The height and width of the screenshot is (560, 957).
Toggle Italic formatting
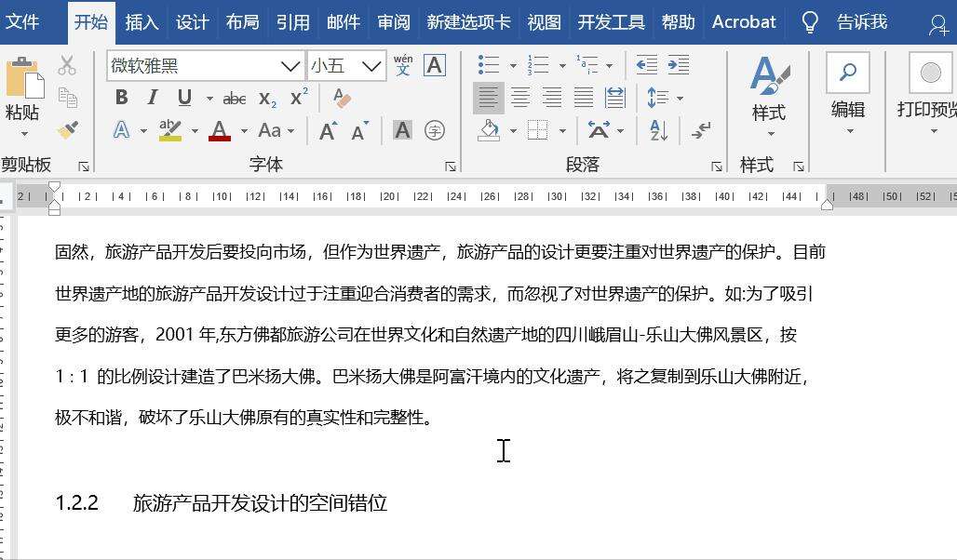(x=153, y=98)
